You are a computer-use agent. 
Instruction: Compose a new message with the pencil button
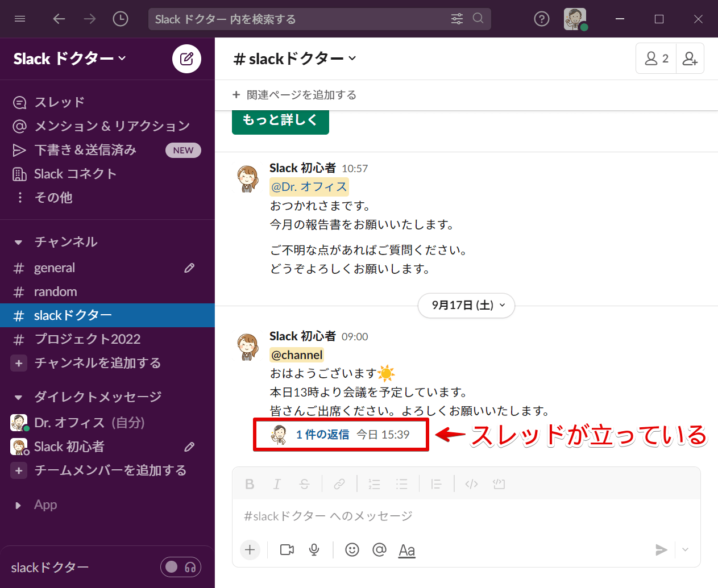(x=186, y=59)
